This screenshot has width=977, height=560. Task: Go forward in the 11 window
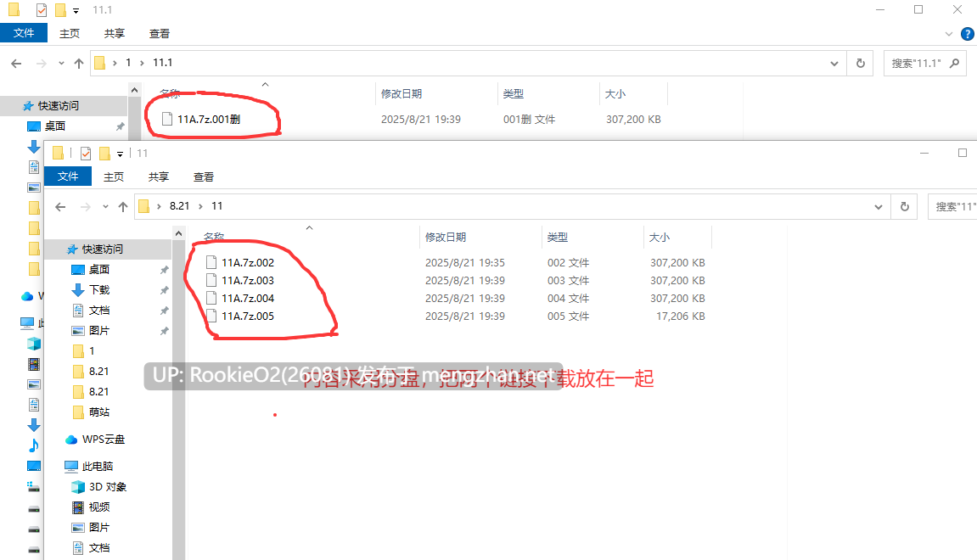coord(86,207)
